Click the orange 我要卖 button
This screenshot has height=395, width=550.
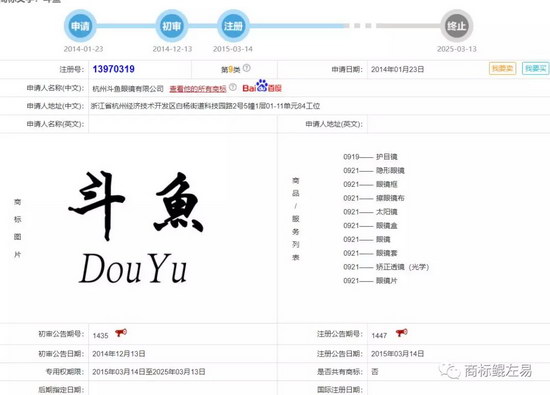click(x=503, y=68)
